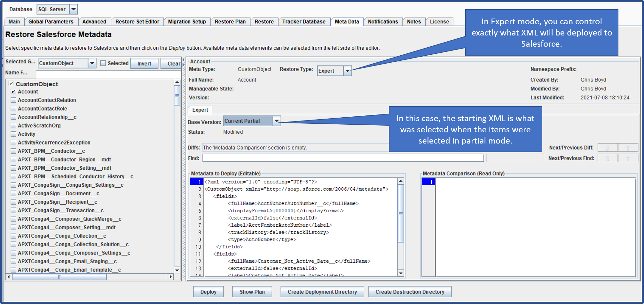Image resolution: width=644 pixels, height=304 pixels.
Task: Open the Notes tab
Action: pyautogui.click(x=414, y=22)
